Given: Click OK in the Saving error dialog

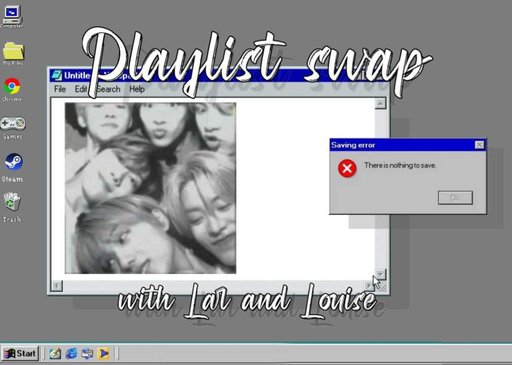Looking at the screenshot, I should coord(455,198).
